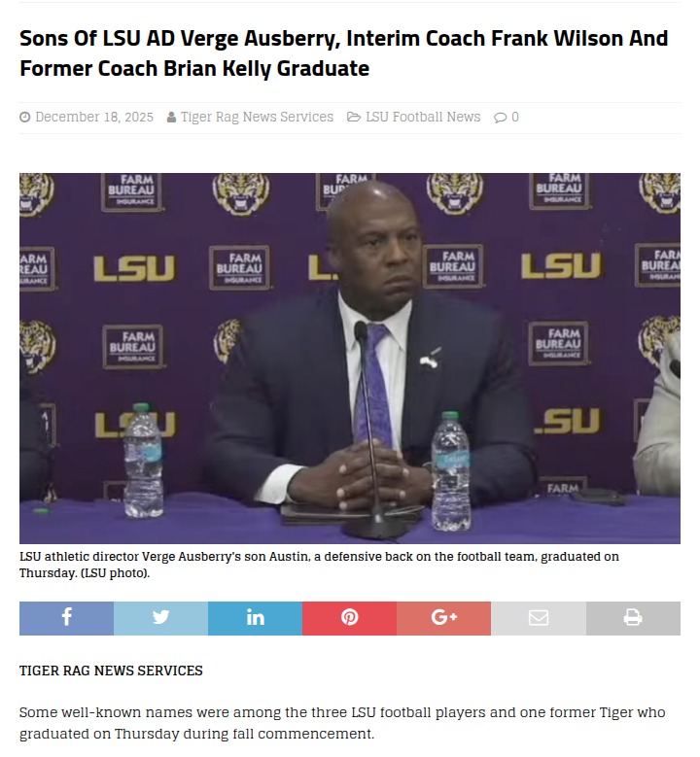
Task: Share article on Twitter
Action: tap(160, 618)
